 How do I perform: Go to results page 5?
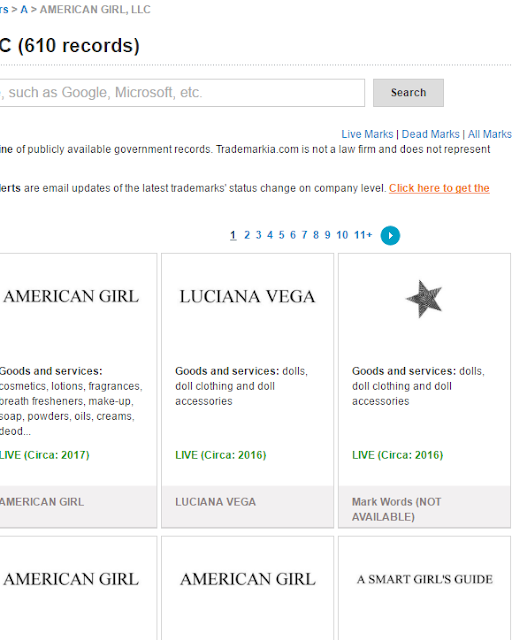point(281,235)
